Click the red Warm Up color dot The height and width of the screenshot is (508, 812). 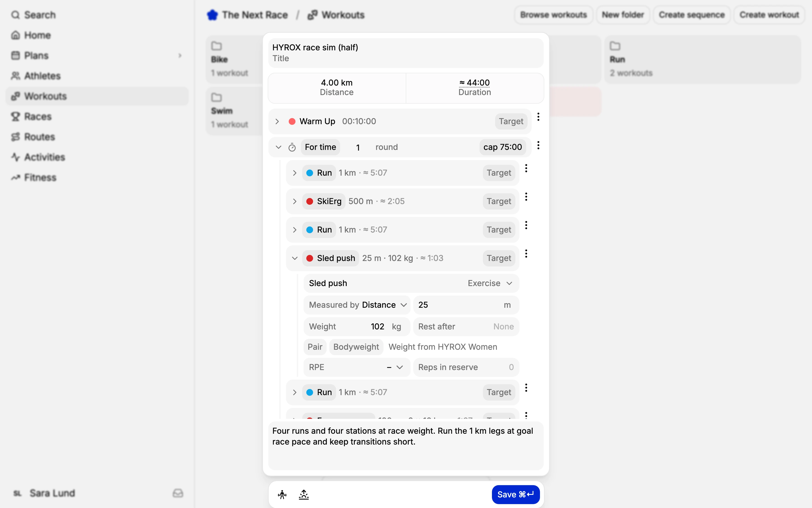pos(292,121)
